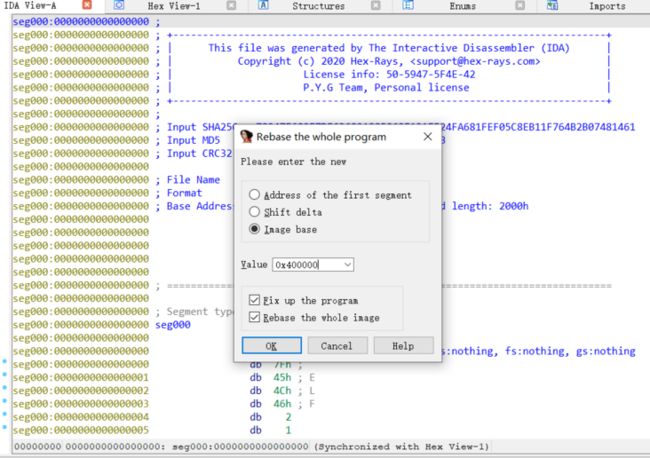Expand the Value dropdown arrow
Image resolution: width=650 pixels, height=458 pixels.
[347, 264]
